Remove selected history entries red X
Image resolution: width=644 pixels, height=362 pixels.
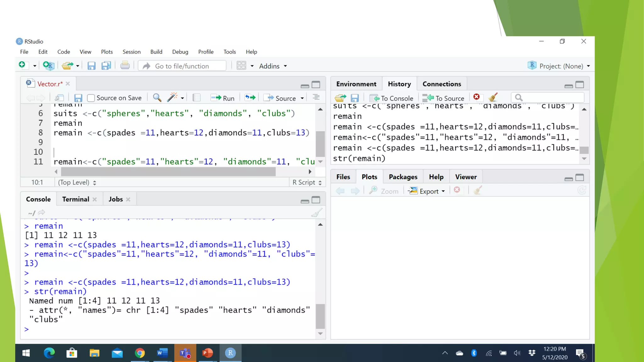(x=476, y=97)
